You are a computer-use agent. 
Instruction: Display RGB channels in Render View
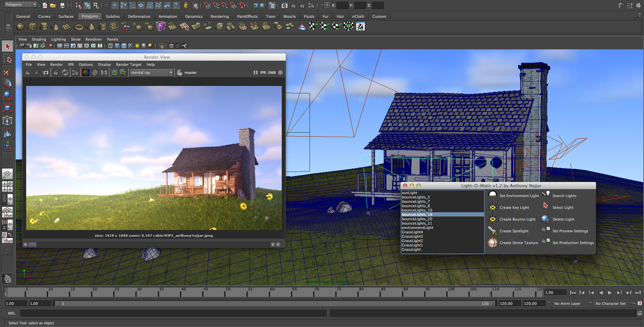tap(86, 72)
